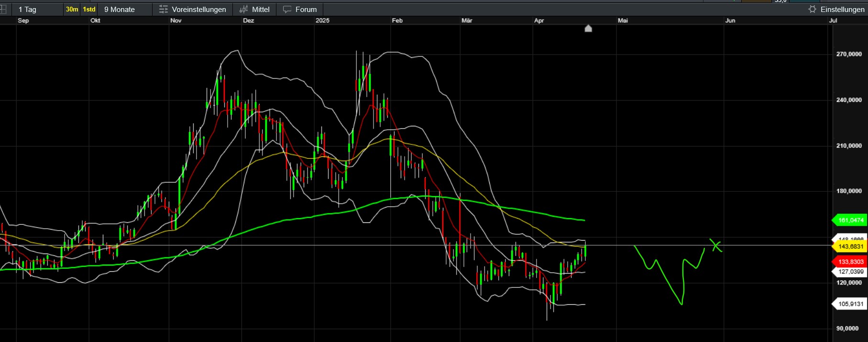
Task: Open the 1 Tag interval dropdown
Action: pos(27,10)
